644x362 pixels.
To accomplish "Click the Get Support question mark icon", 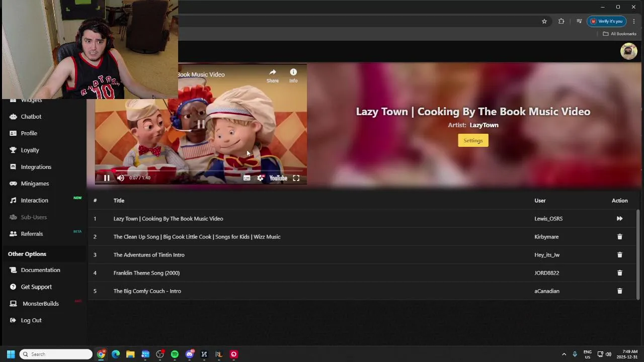I will [13, 287].
